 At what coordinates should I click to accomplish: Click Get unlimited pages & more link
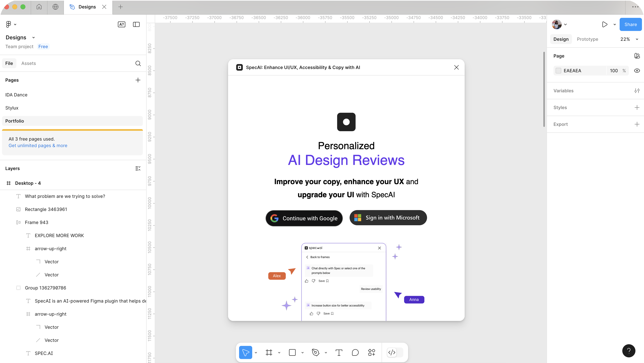(x=38, y=145)
